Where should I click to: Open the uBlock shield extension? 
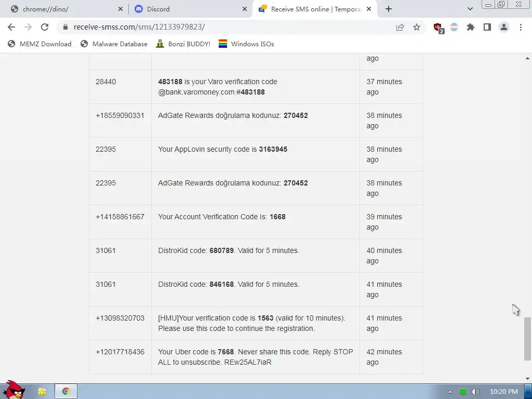pyautogui.click(x=438, y=28)
